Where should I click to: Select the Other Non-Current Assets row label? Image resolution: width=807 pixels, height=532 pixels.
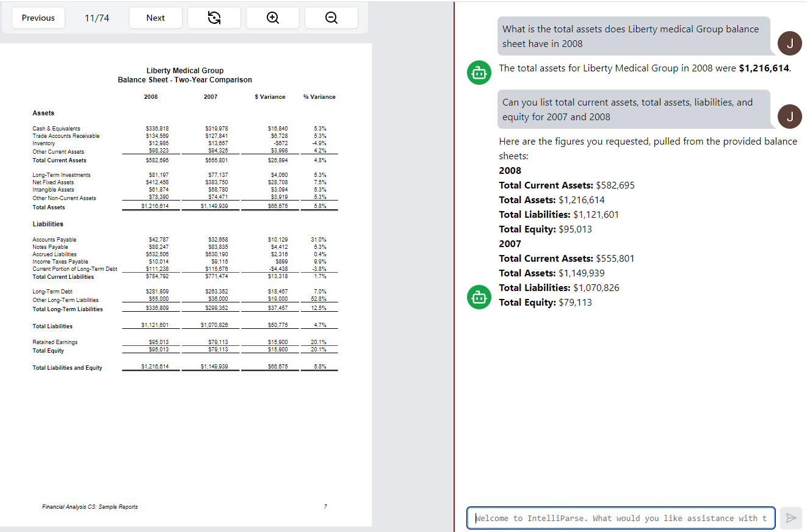(64, 198)
